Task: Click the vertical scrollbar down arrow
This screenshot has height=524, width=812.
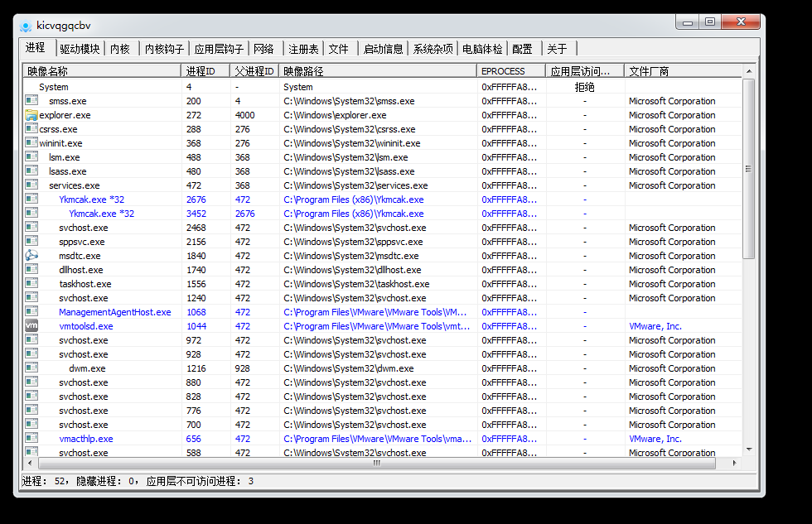Action: 749,449
